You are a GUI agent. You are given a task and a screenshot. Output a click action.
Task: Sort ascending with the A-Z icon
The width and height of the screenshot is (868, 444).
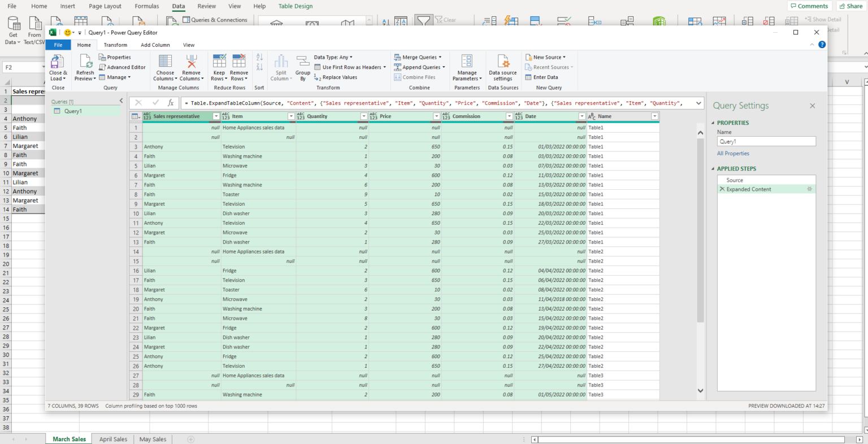259,57
